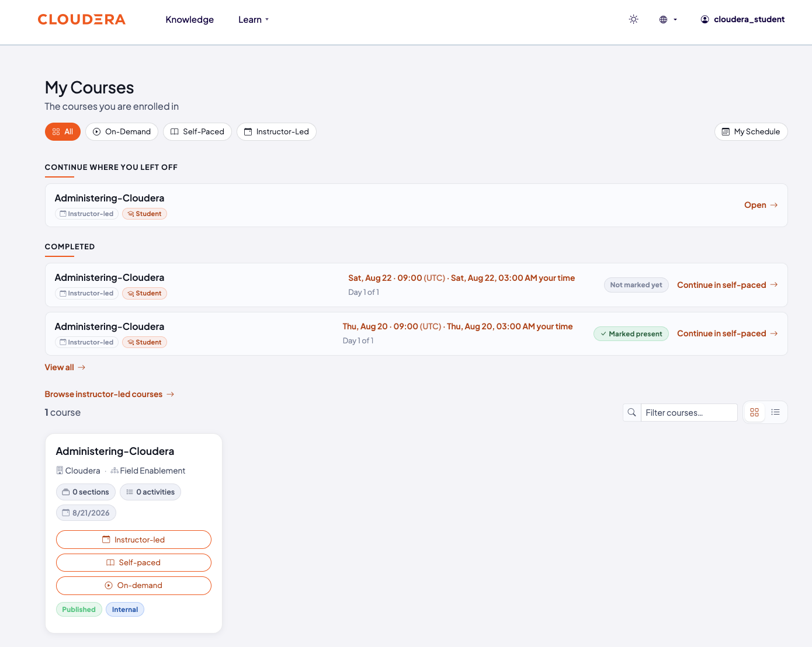This screenshot has width=812, height=647.
Task: Click calendar icon in My Schedule button
Action: tap(726, 132)
